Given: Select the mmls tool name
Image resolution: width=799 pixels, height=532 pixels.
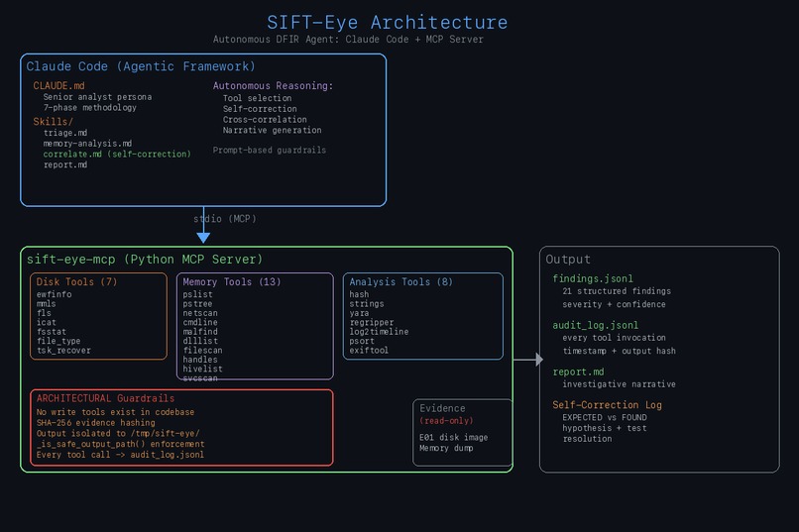Looking at the screenshot, I should (x=47, y=303).
